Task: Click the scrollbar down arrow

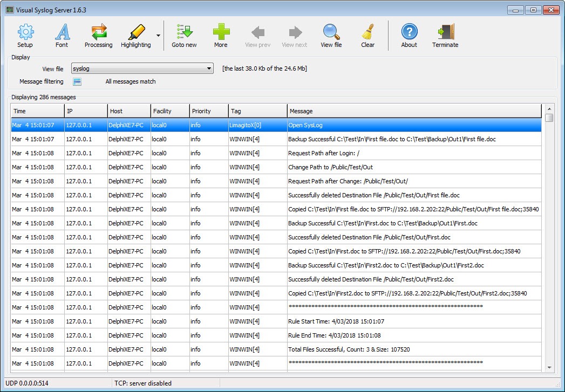Action: click(549, 368)
